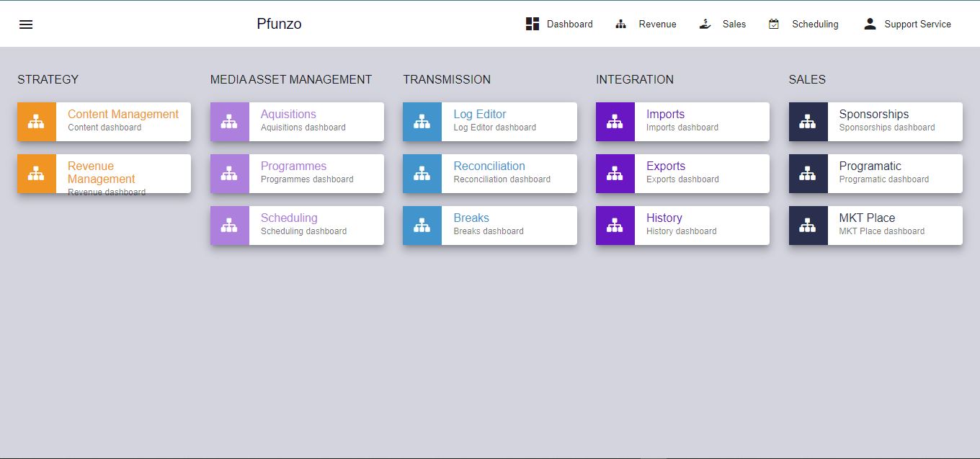Click the dark MKT Place tile icon

tap(808, 226)
